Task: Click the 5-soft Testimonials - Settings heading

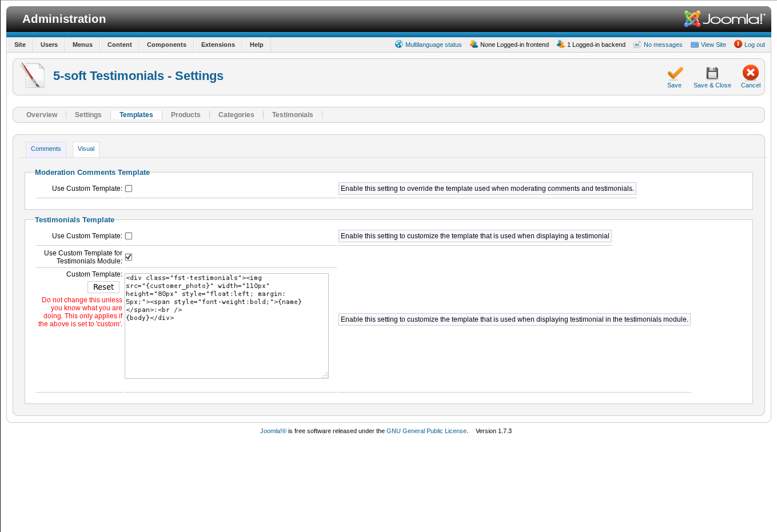Action: tap(138, 76)
